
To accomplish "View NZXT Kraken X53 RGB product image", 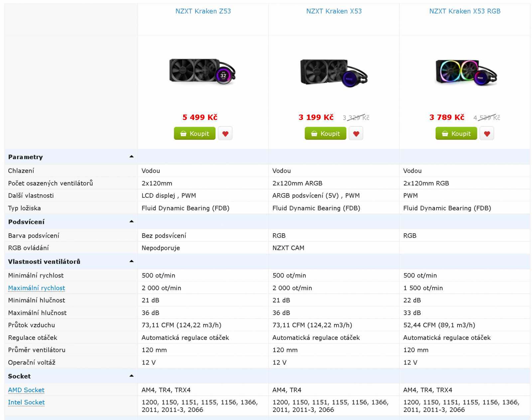I will tap(466, 72).
